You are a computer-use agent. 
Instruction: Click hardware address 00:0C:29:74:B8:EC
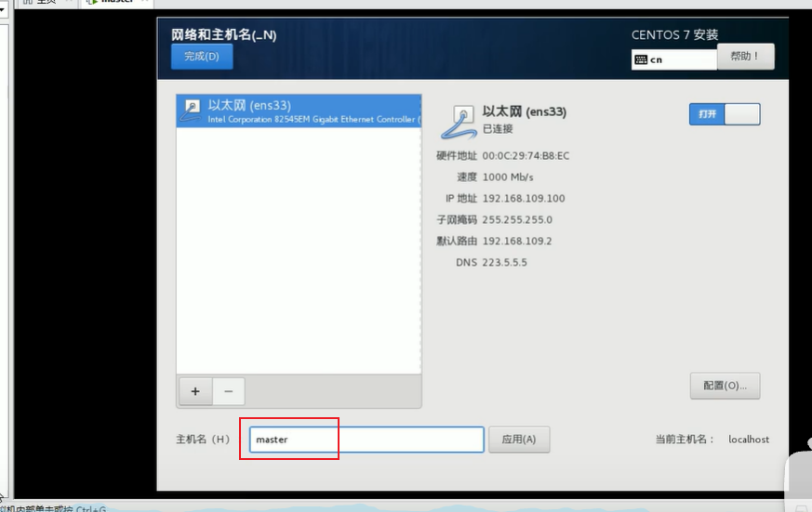click(x=526, y=156)
